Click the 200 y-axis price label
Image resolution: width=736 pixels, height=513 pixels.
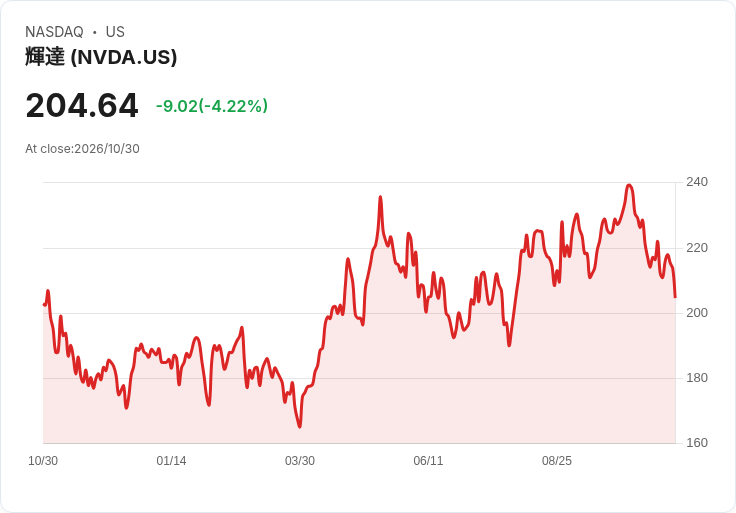[697, 313]
